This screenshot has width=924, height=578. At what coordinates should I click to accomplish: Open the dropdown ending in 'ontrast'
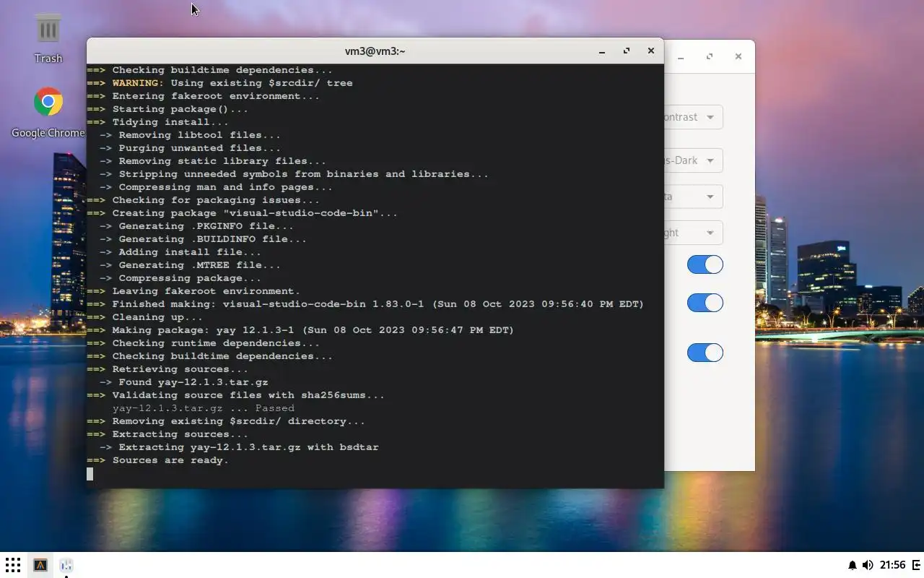693,117
